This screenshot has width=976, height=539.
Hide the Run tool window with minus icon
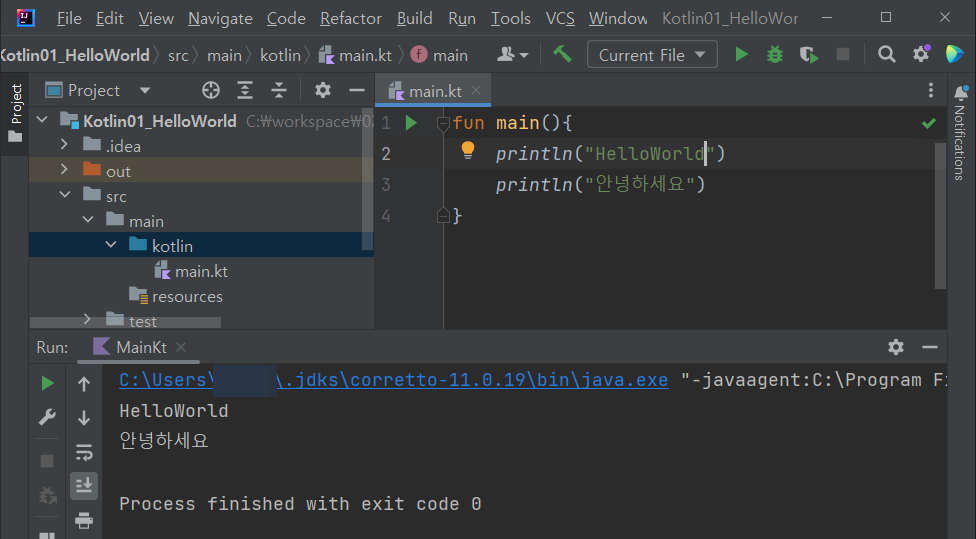930,347
